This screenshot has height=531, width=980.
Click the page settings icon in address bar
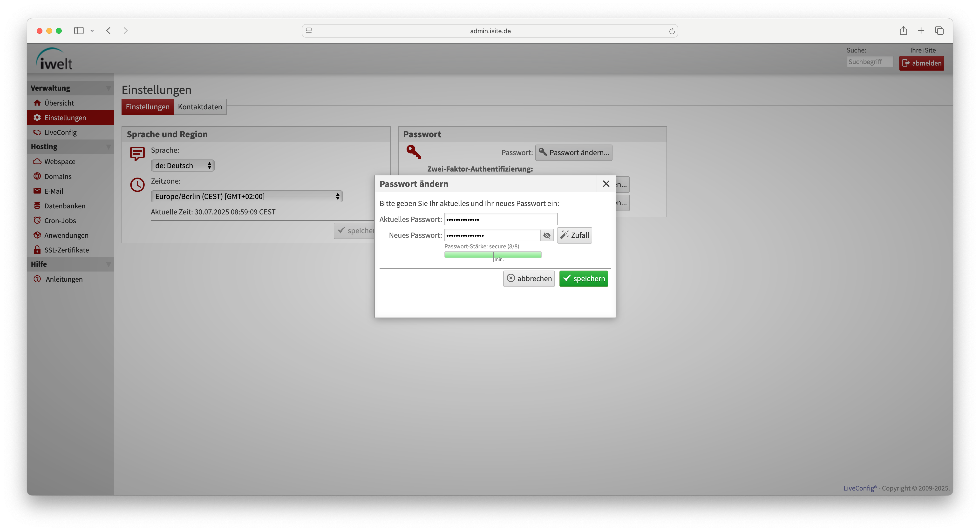[309, 31]
